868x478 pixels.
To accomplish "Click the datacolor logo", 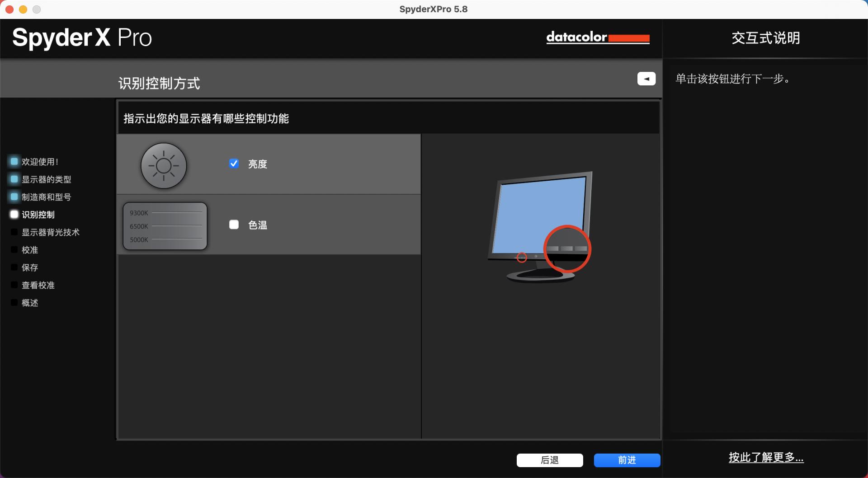I will [598, 37].
